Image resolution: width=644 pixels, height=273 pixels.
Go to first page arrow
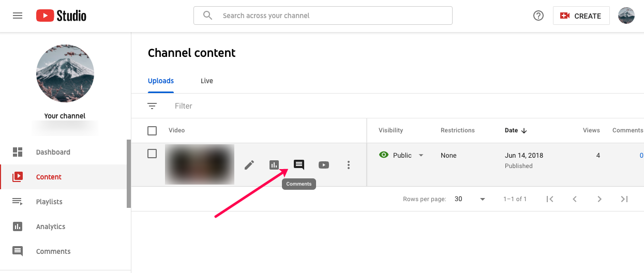550,199
